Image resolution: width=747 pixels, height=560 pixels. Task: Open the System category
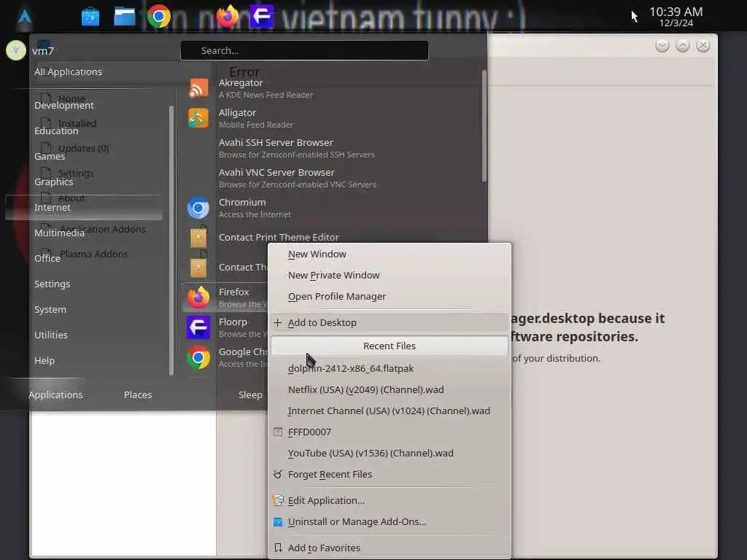(x=50, y=309)
